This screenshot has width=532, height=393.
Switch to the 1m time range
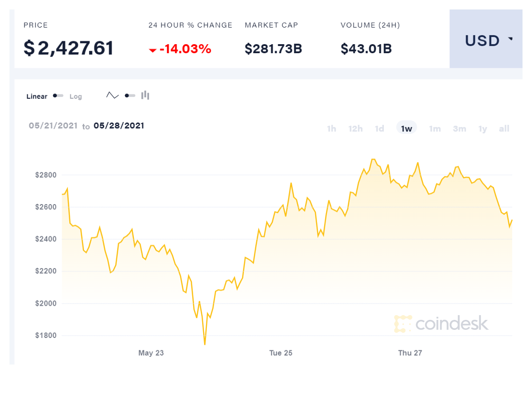click(435, 129)
